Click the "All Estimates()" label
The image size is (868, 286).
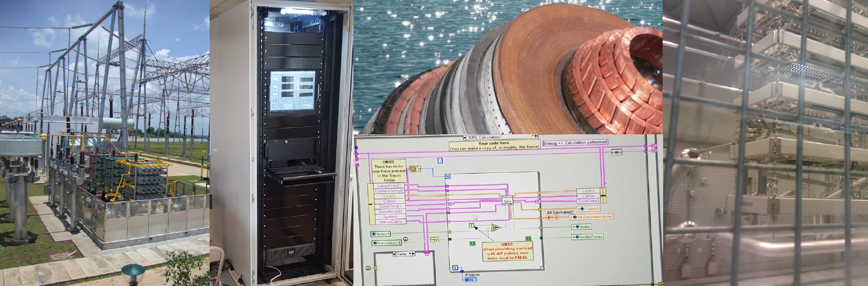[x=560, y=212]
